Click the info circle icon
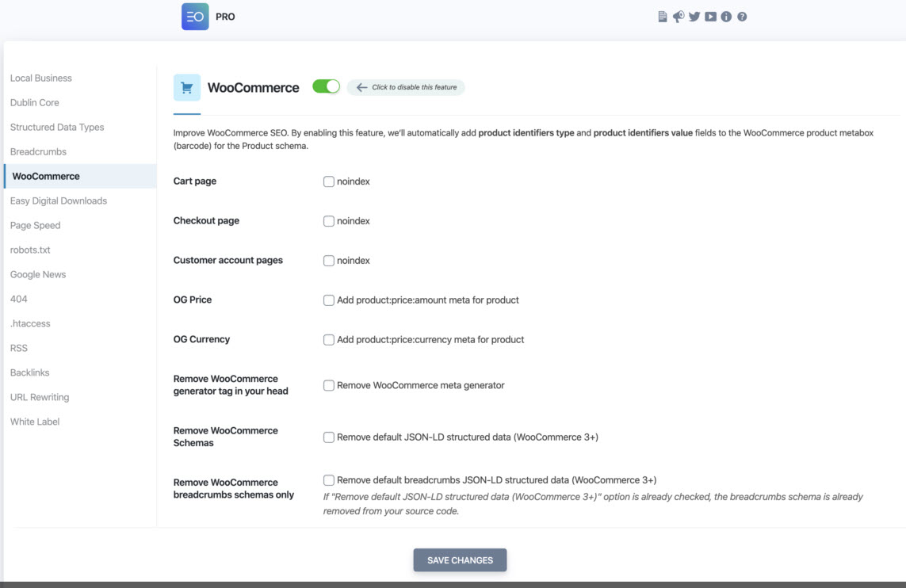Screen dimensions: 906x588 point(726,17)
